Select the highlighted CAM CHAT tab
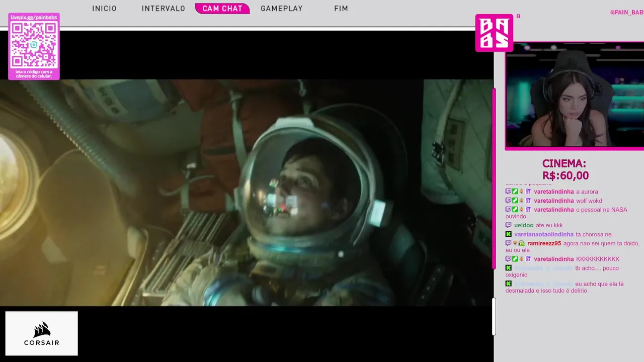This screenshot has height=362, width=644. pos(222,9)
